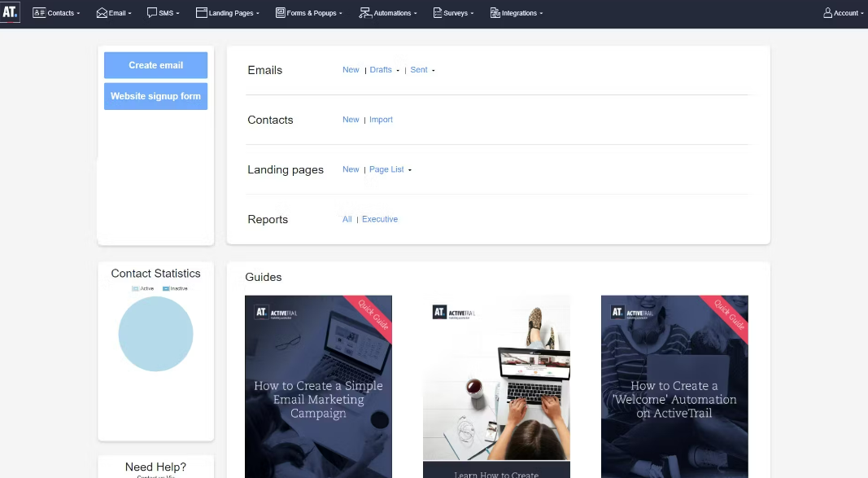The image size is (868, 478).
Task: Click the Surveys document icon
Action: 438,13
